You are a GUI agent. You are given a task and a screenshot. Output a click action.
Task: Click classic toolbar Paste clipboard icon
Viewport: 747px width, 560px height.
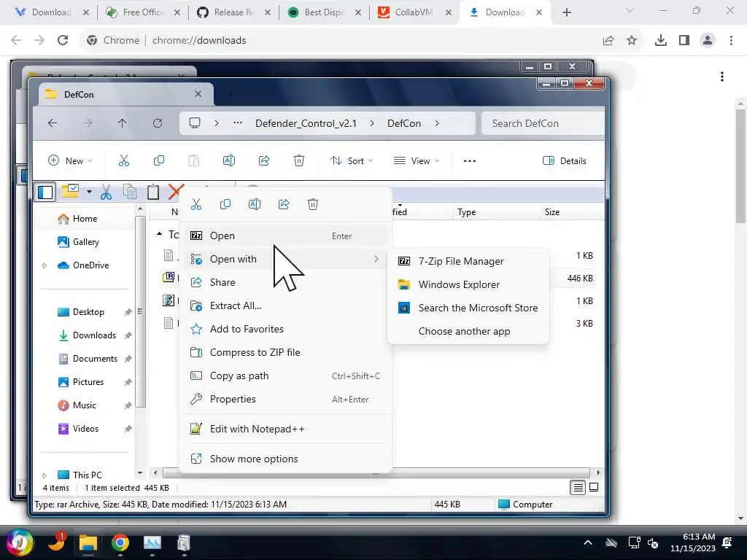click(153, 192)
